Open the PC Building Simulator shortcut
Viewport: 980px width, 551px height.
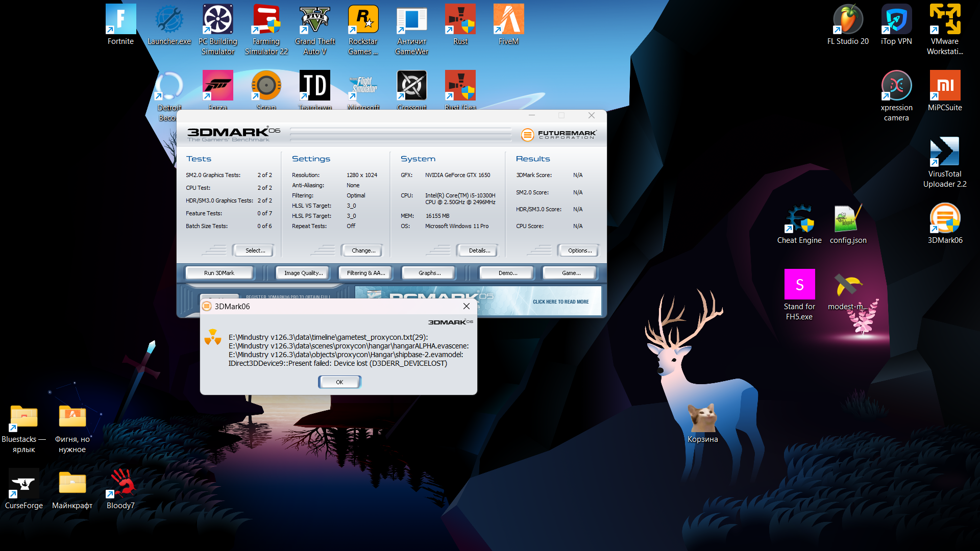click(x=218, y=30)
